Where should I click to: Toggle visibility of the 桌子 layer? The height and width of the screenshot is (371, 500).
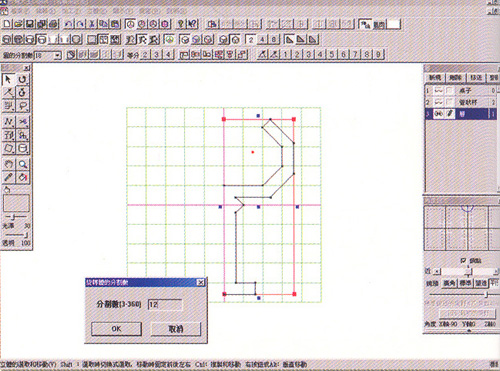click(439, 90)
